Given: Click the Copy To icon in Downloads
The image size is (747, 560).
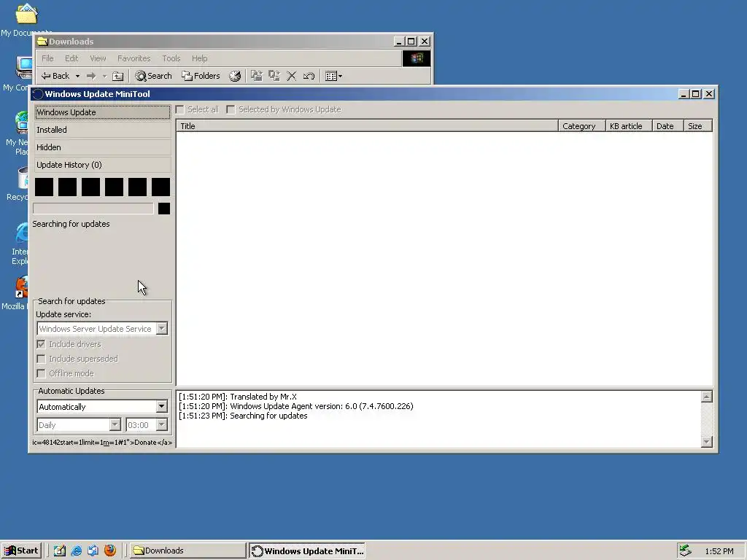Looking at the screenshot, I should tap(274, 76).
